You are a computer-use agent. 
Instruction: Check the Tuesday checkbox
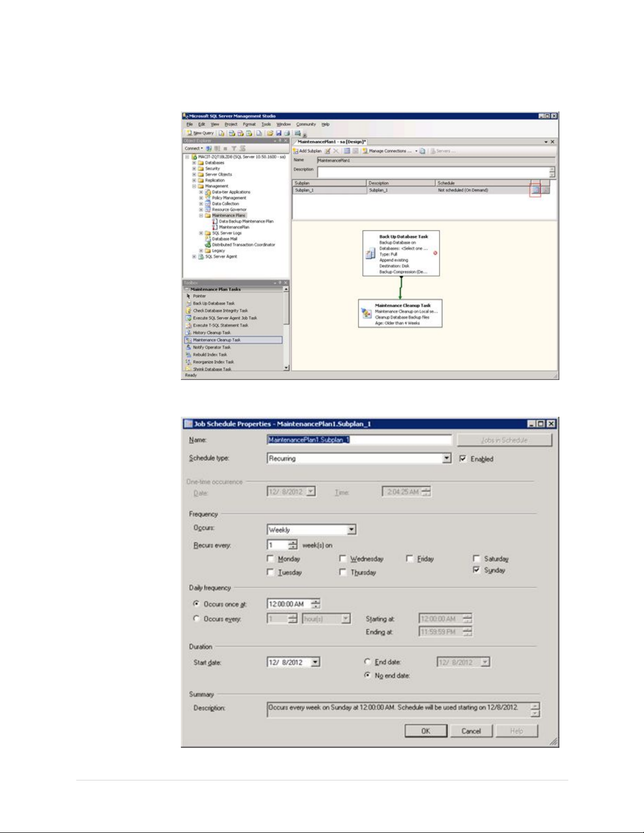point(270,572)
